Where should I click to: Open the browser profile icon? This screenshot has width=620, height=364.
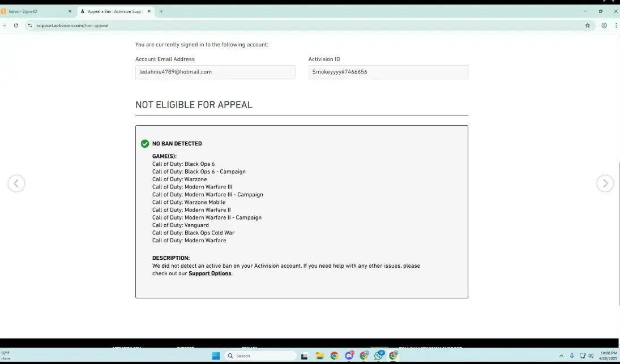pos(604,25)
